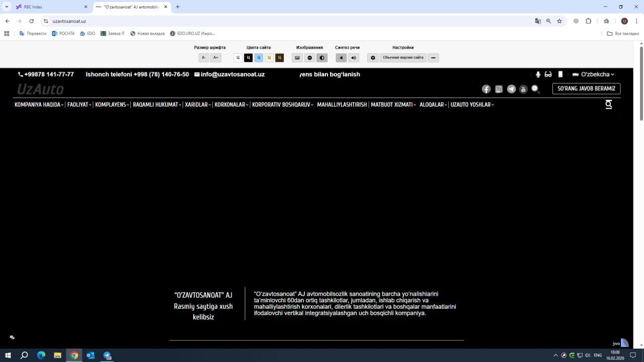Turn off speech synthesis (muted speaker)
Screen dimensions: 644x362
click(341, 58)
